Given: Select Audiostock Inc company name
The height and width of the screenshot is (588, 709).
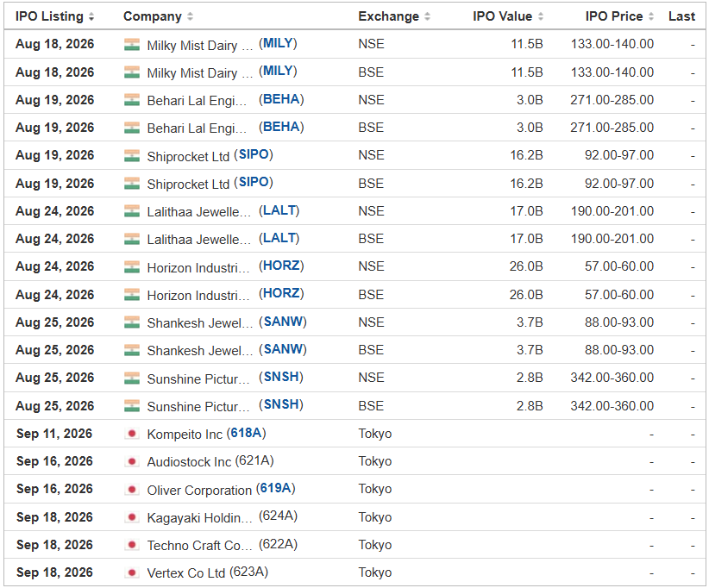Looking at the screenshot, I should pos(189,462).
